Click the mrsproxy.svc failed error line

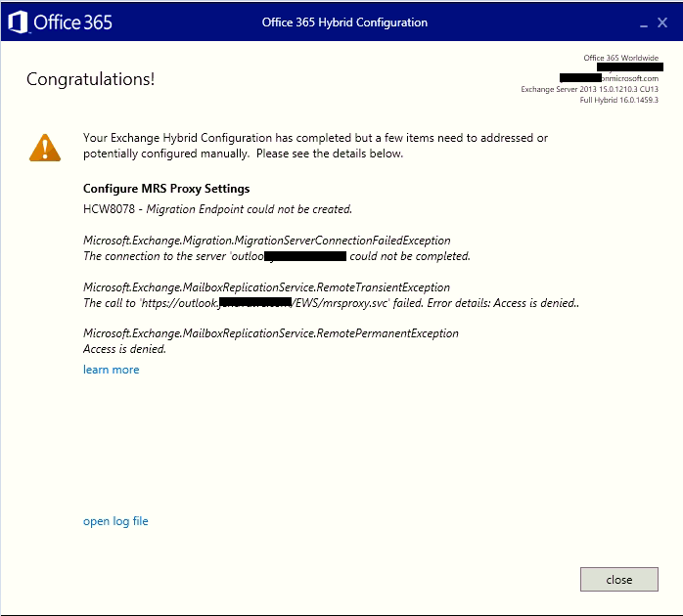pos(331,303)
